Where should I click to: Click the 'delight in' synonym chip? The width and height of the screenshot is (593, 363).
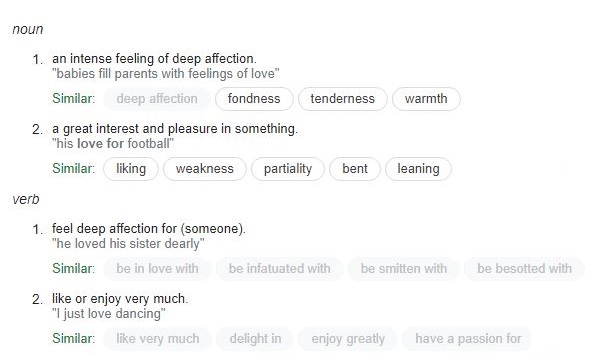[255, 339]
